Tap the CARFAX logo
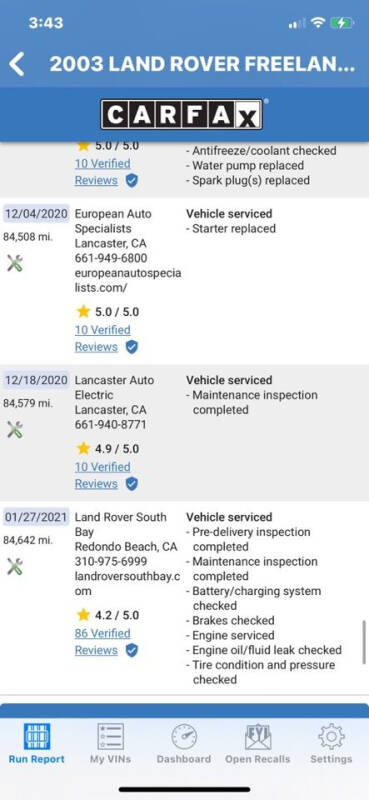This screenshot has width=369, height=800. click(x=182, y=114)
